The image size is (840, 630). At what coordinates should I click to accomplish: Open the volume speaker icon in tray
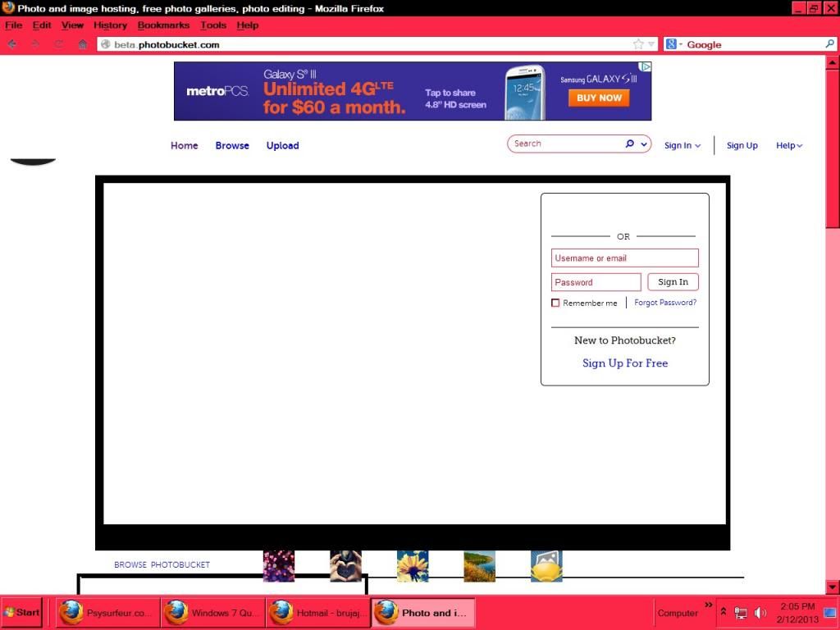[760, 613]
